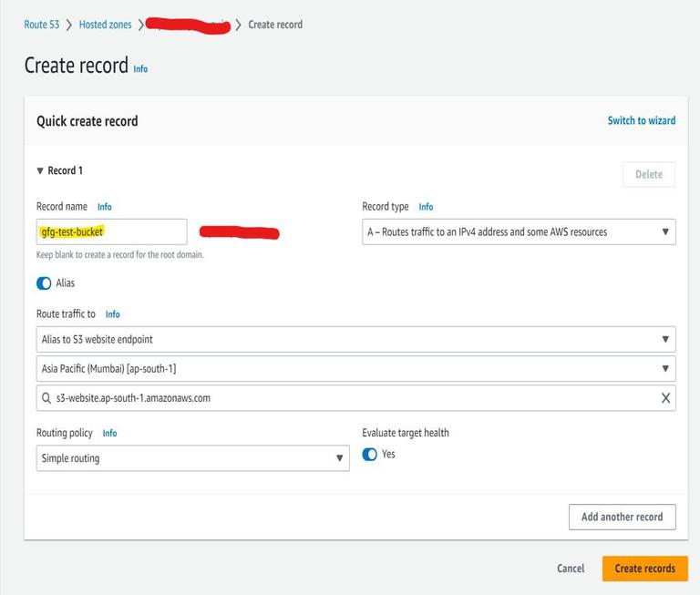Click Add another record button
Viewport: 700px width, 595px height.
[x=622, y=517]
